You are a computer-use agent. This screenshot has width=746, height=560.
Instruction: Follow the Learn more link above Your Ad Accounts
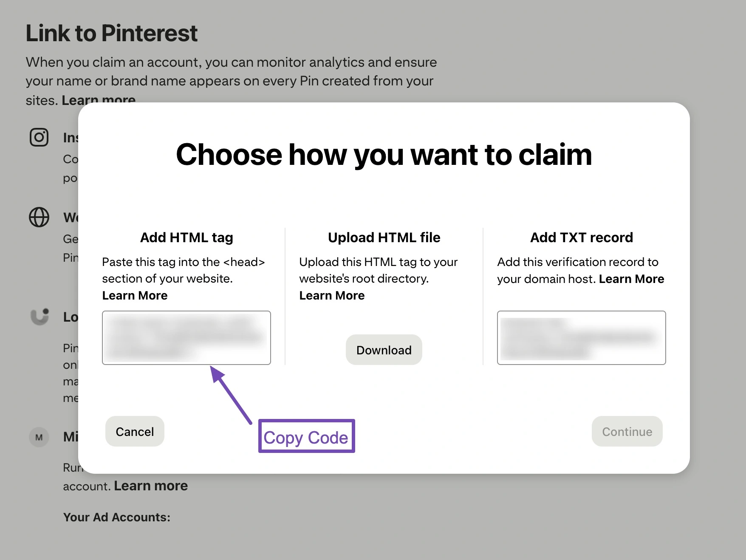tap(151, 486)
